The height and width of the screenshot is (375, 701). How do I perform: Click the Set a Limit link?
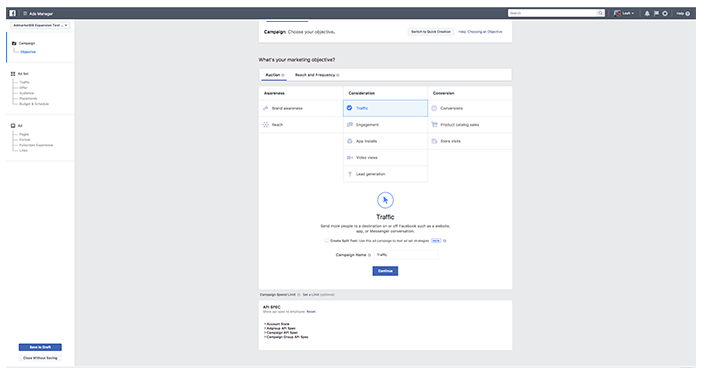311,295
